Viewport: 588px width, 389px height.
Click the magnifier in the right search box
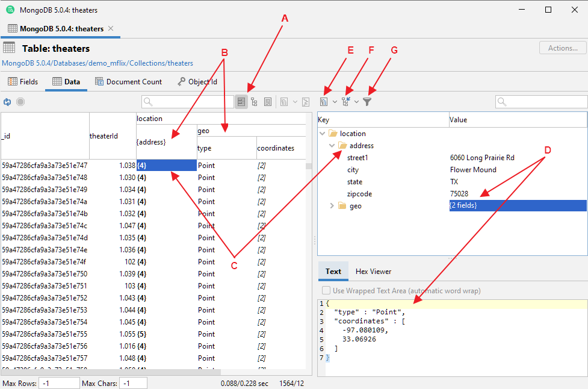[x=503, y=101]
